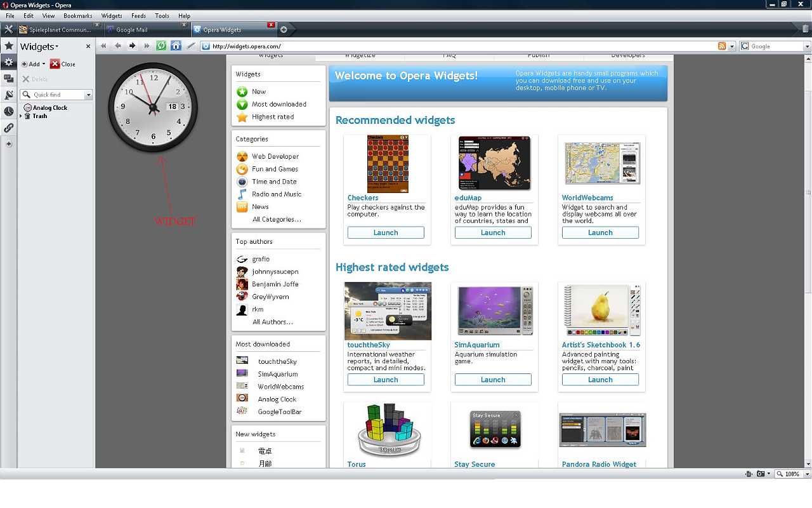Viewport: 812px width, 508px height.
Task: Click the Artist's Sketchbook pear thumbnail
Action: [601, 311]
